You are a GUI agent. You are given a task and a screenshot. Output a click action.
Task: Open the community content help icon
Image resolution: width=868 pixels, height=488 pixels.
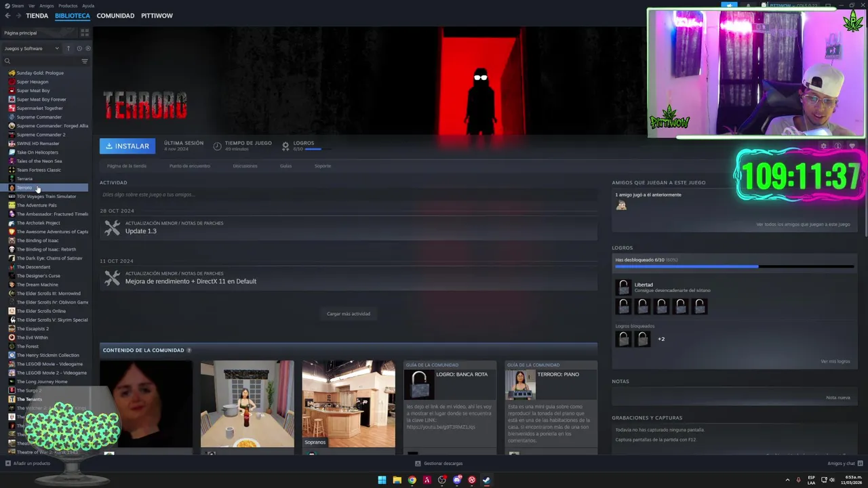coord(189,350)
